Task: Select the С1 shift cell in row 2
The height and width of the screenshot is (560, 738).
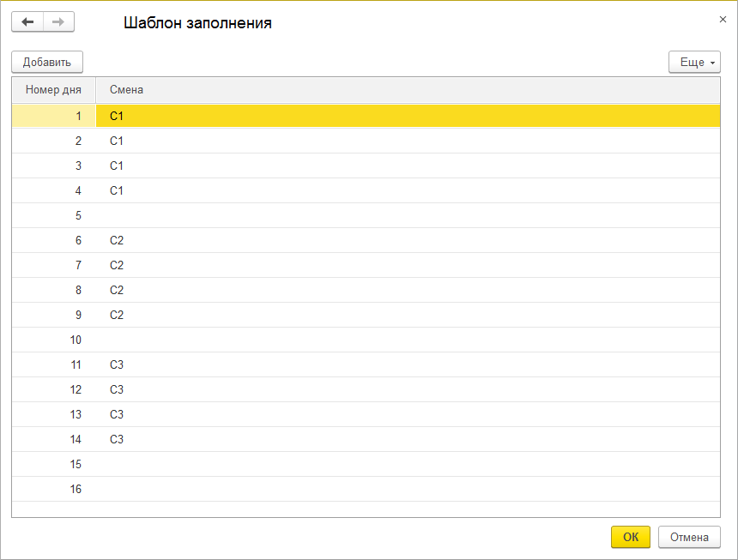Action: point(117,140)
